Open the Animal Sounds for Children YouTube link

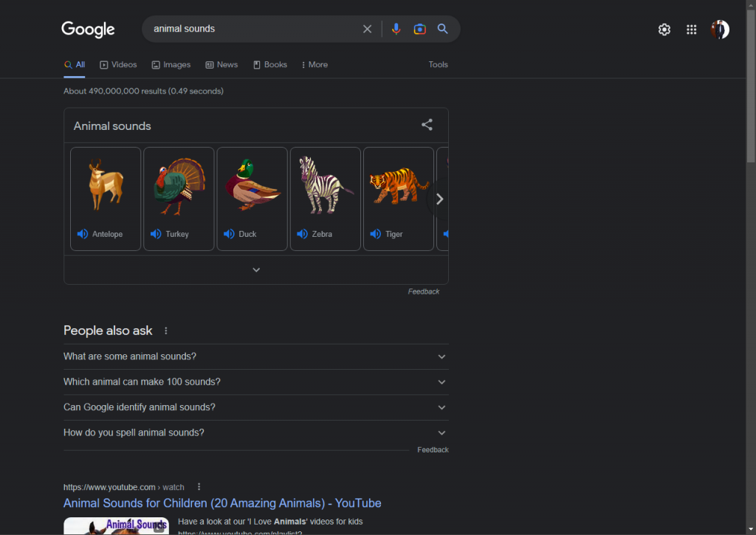tap(222, 503)
